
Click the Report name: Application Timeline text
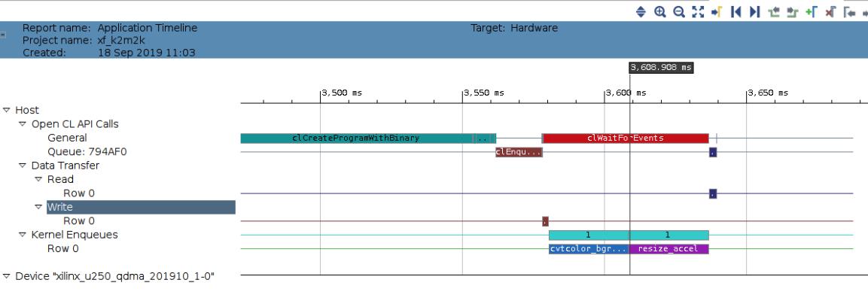110,28
